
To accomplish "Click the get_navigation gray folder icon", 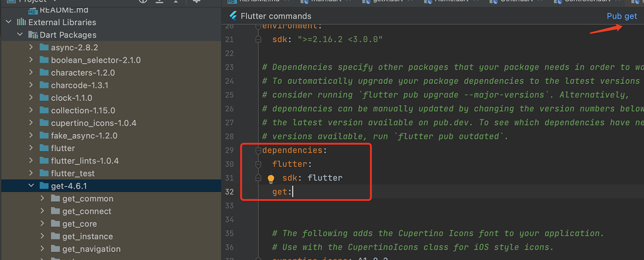I will (x=56, y=248).
